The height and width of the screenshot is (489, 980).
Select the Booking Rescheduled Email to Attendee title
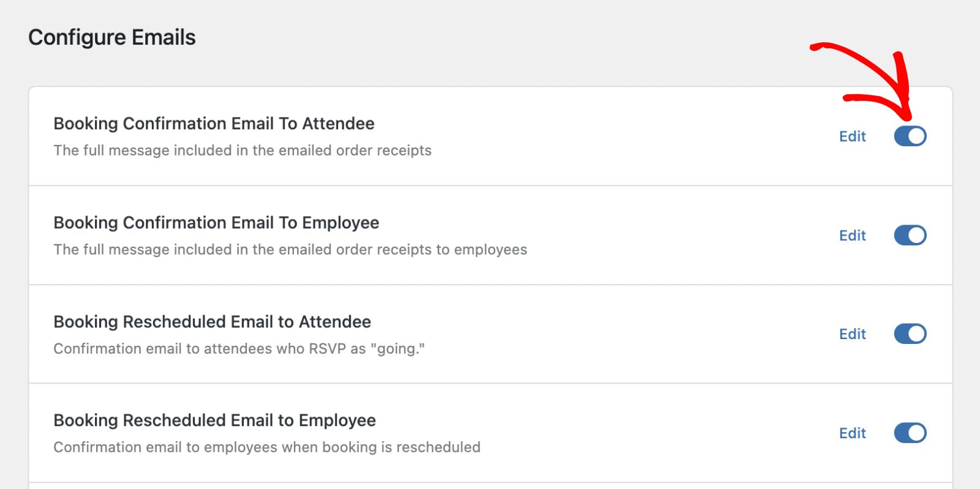(x=212, y=322)
